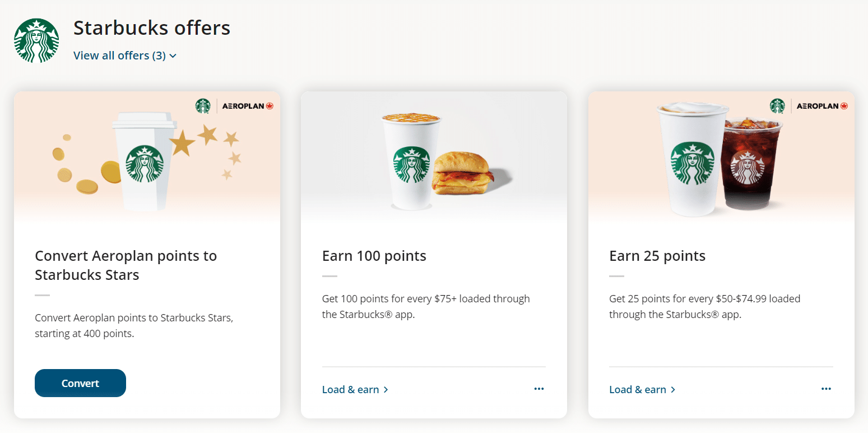Click the "Earn 25 points" card title

pos(657,256)
